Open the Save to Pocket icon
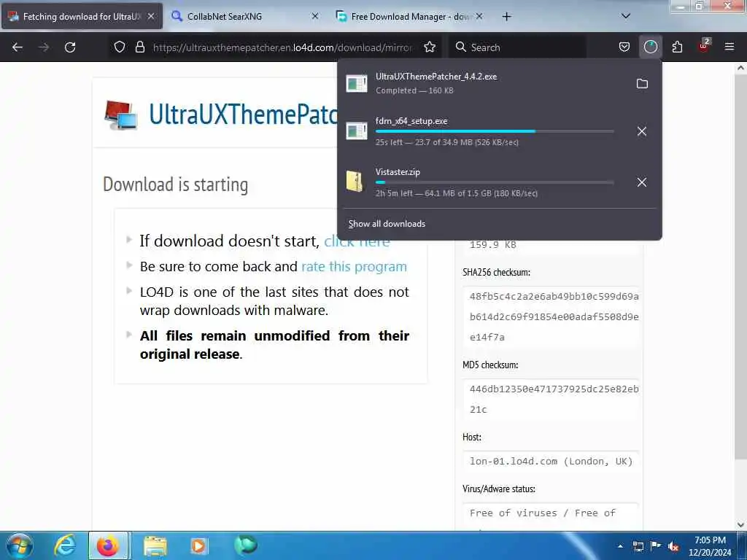The image size is (747, 560). (x=624, y=47)
